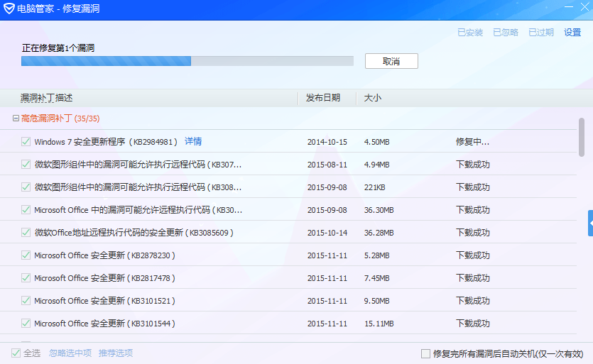Sort by 发布日期 column header

[323, 98]
